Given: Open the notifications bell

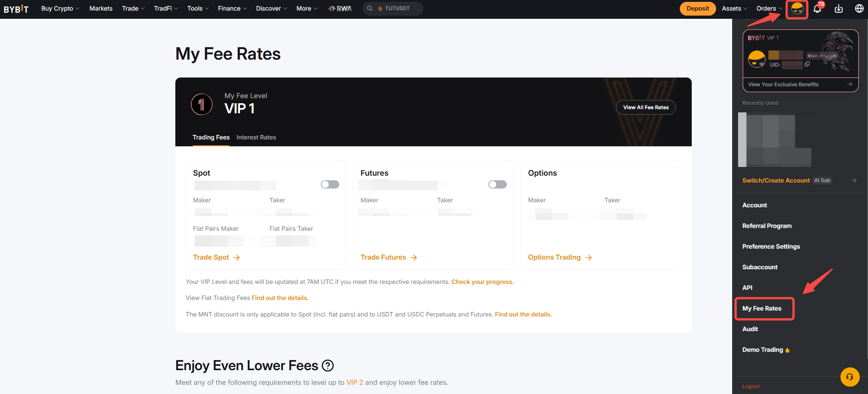Looking at the screenshot, I should 818,9.
